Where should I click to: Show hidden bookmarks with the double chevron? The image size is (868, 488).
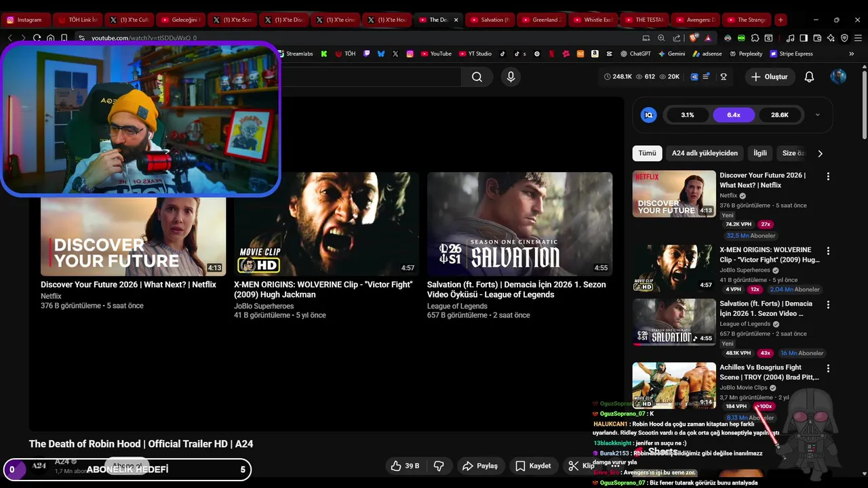coord(852,54)
